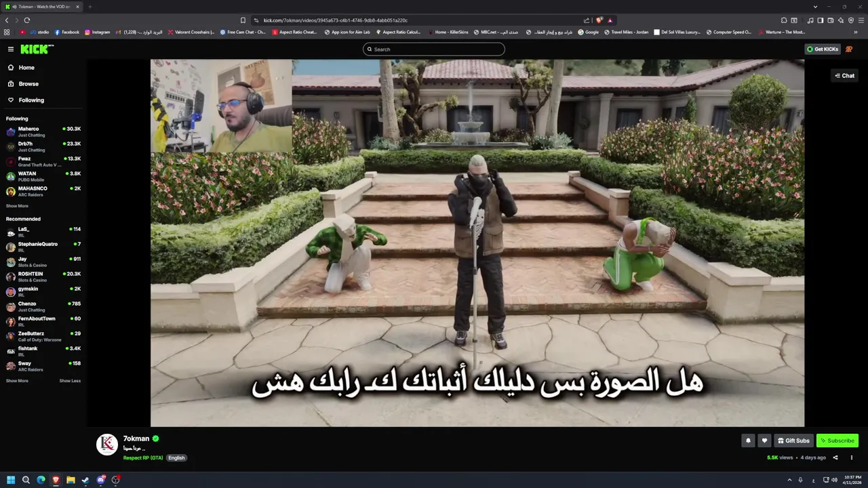
Task: Click the KICK logo
Action: [37, 49]
